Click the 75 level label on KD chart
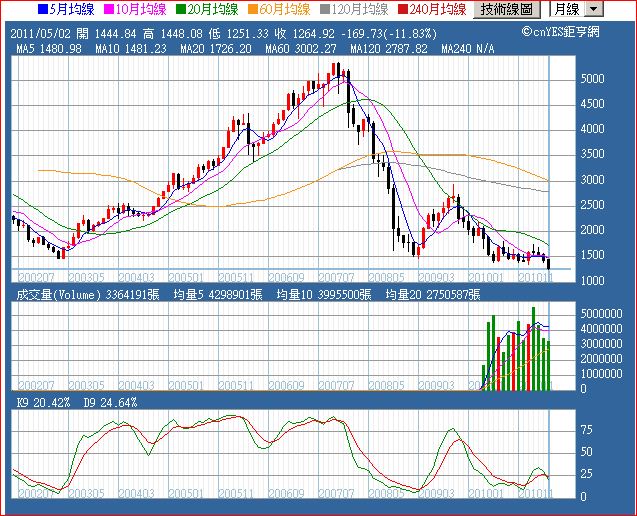Image resolution: width=637 pixels, height=516 pixels. (x=587, y=430)
